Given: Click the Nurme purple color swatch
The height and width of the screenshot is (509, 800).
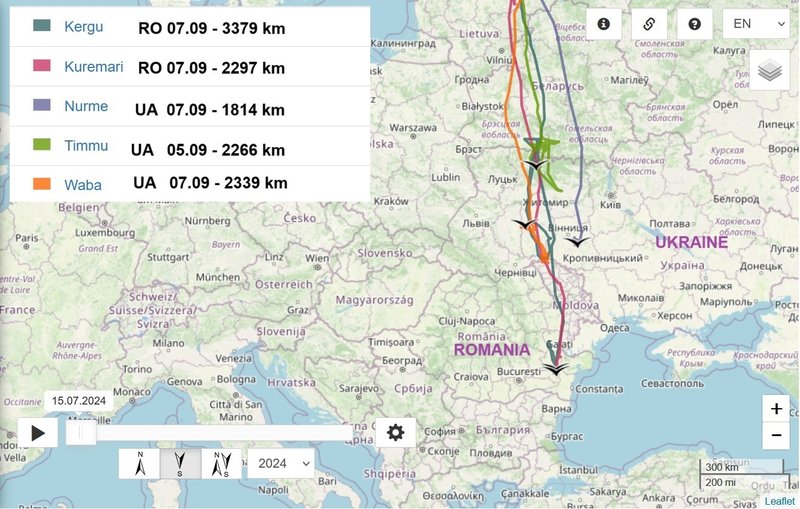Looking at the screenshot, I should (x=42, y=105).
